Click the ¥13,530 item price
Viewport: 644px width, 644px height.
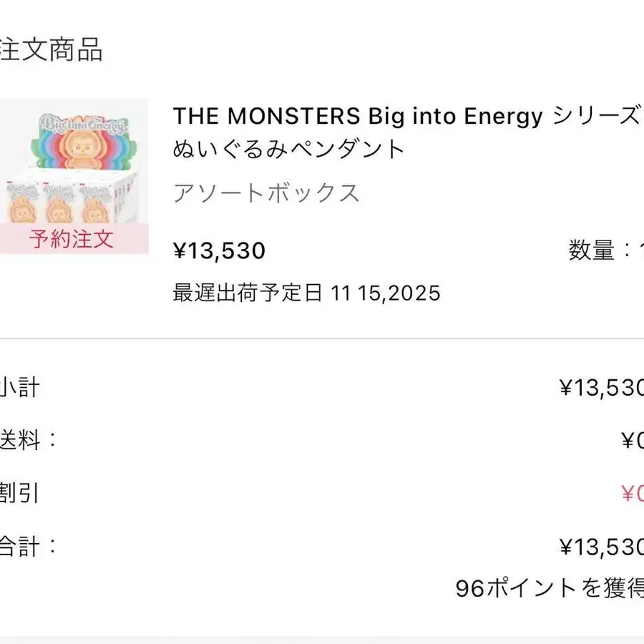tap(219, 251)
